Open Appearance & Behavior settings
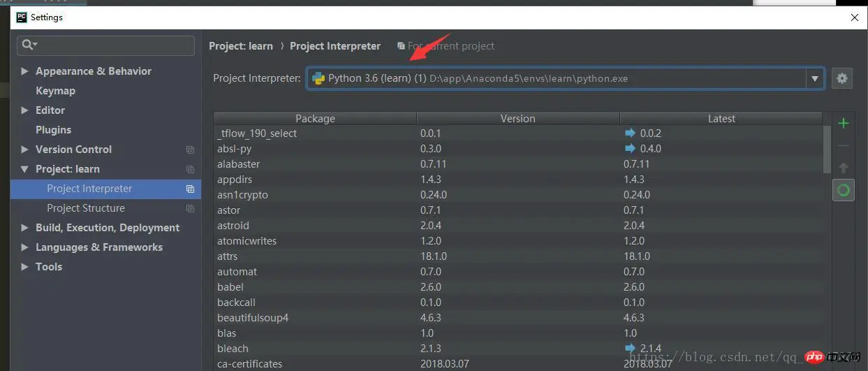This screenshot has width=868, height=371. click(x=94, y=71)
